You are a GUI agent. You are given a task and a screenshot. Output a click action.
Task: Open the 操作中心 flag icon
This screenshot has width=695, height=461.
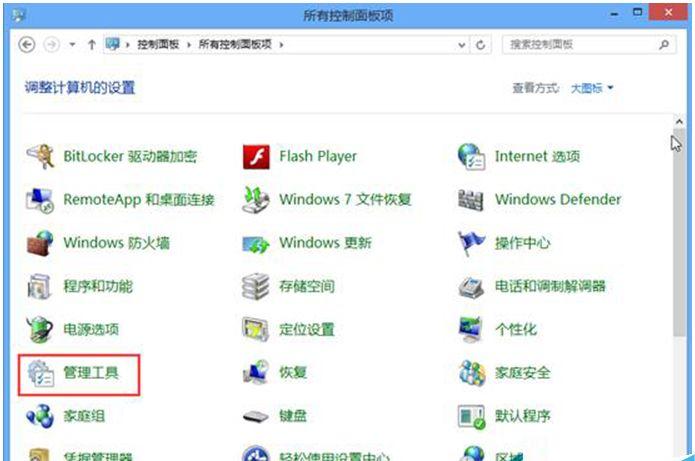[471, 243]
